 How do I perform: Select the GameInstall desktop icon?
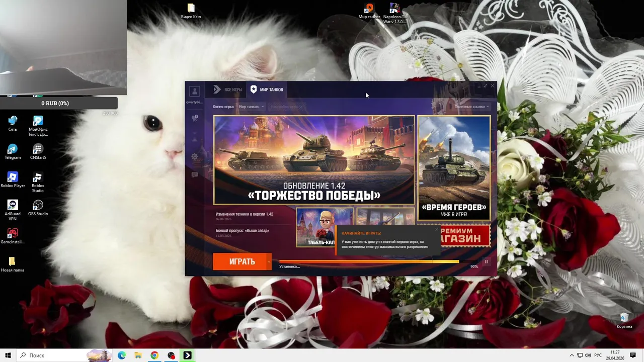(x=13, y=236)
